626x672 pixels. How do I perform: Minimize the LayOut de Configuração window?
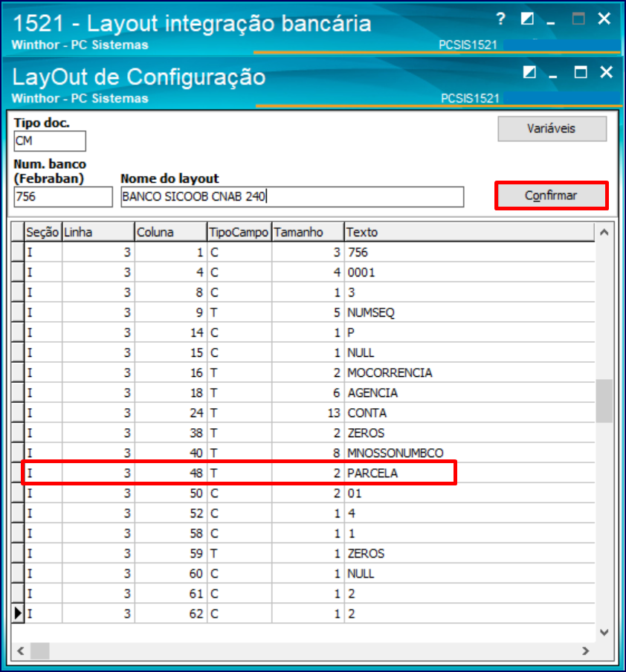[x=553, y=77]
